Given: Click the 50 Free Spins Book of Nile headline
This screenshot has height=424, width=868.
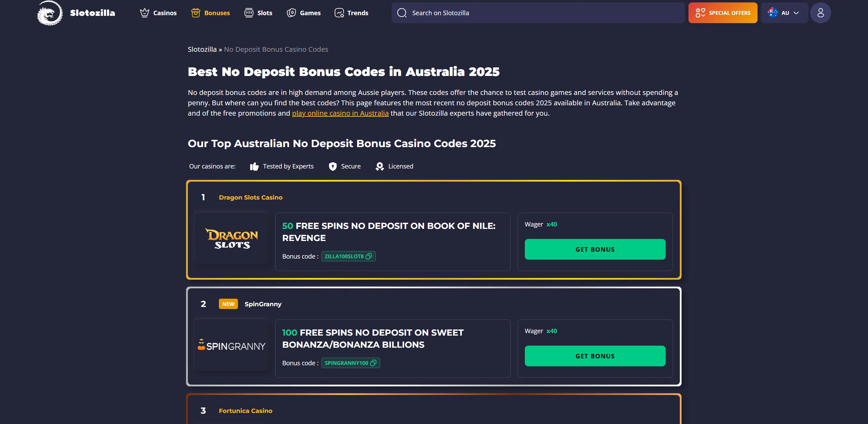Looking at the screenshot, I should pos(389,232).
